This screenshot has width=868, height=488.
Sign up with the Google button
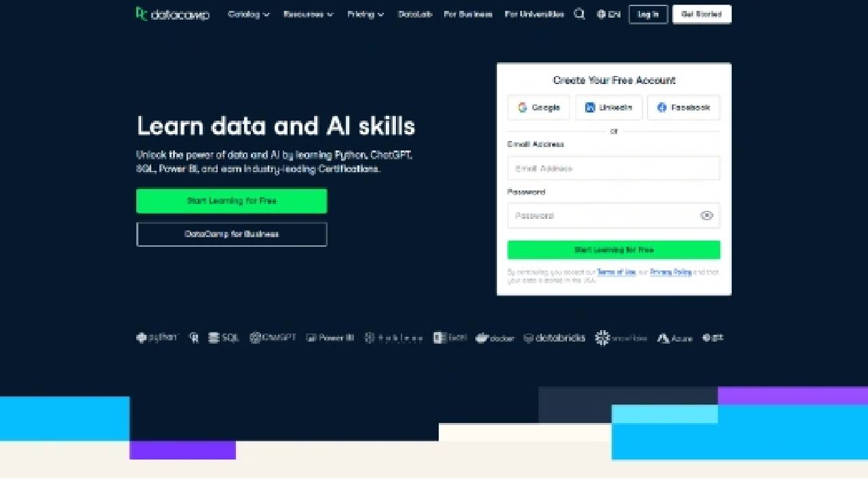(539, 107)
